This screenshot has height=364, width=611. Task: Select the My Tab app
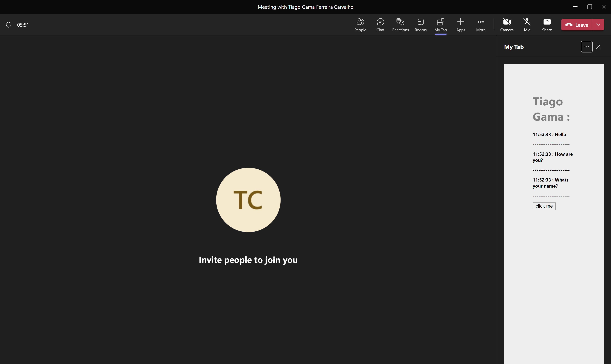tap(440, 25)
